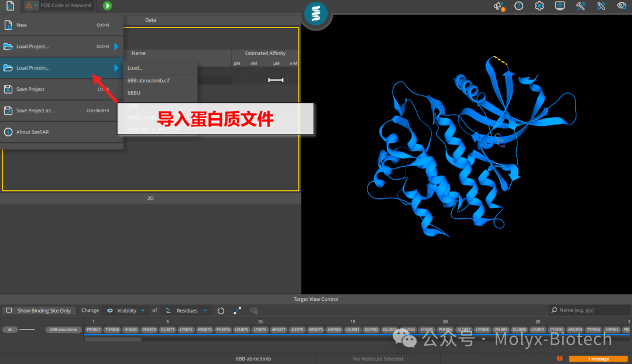Choose Save Project menu entry

[61, 89]
